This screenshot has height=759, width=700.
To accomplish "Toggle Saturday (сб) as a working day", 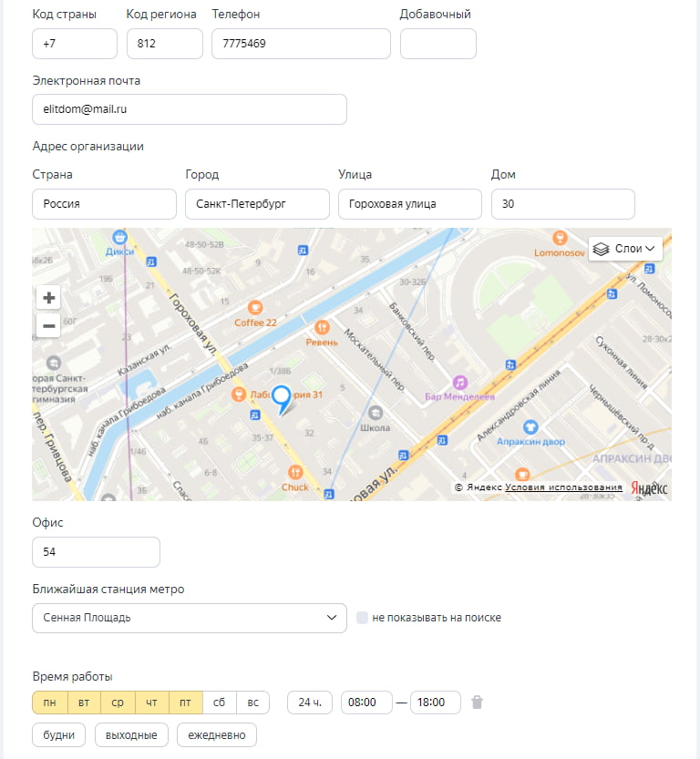I will click(x=219, y=703).
